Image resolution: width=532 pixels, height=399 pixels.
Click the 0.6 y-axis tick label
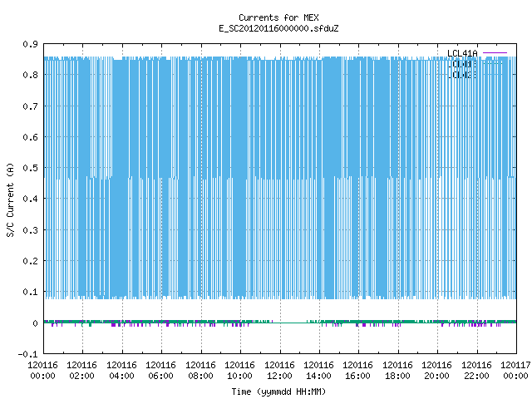click(x=30, y=137)
